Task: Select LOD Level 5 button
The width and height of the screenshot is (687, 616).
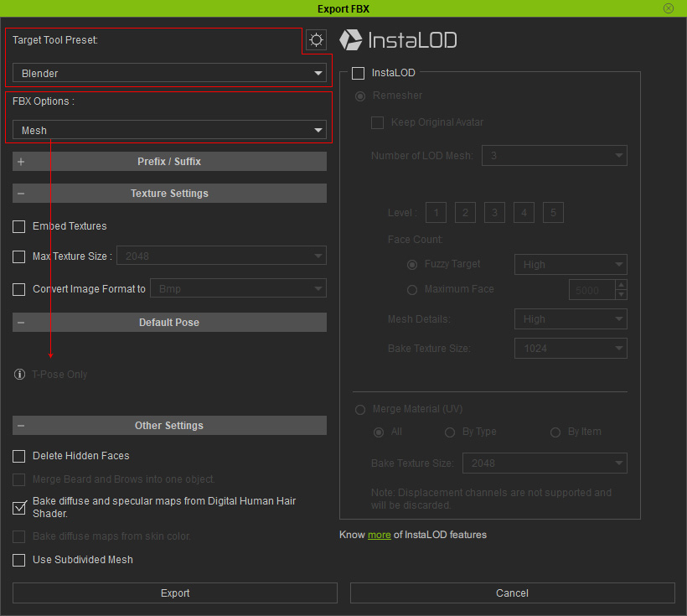Action: point(553,213)
